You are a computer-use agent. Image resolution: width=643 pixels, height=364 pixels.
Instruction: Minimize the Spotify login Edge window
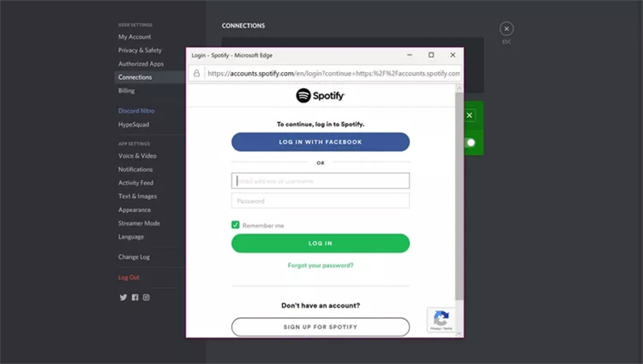(410, 55)
